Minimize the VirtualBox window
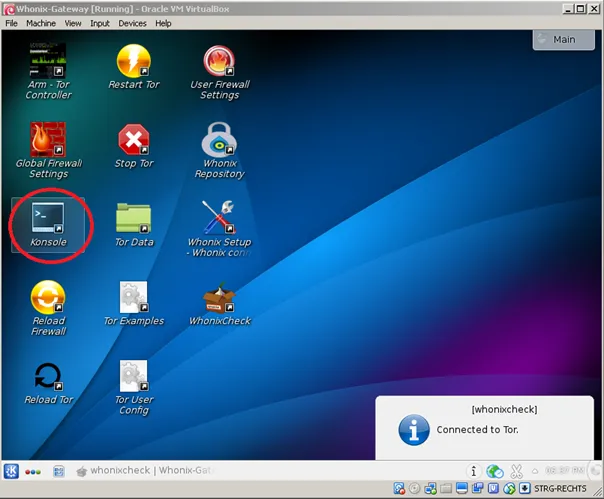604x499 pixels. click(569, 8)
